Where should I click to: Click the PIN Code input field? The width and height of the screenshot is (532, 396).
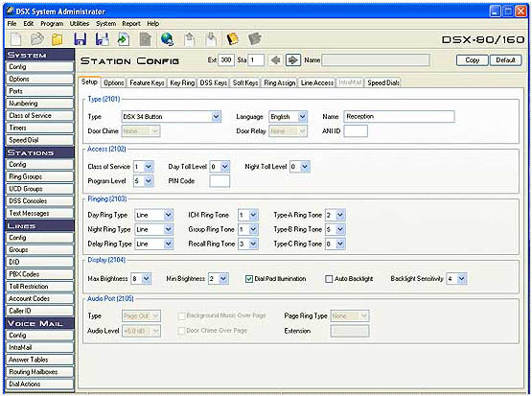click(220, 181)
